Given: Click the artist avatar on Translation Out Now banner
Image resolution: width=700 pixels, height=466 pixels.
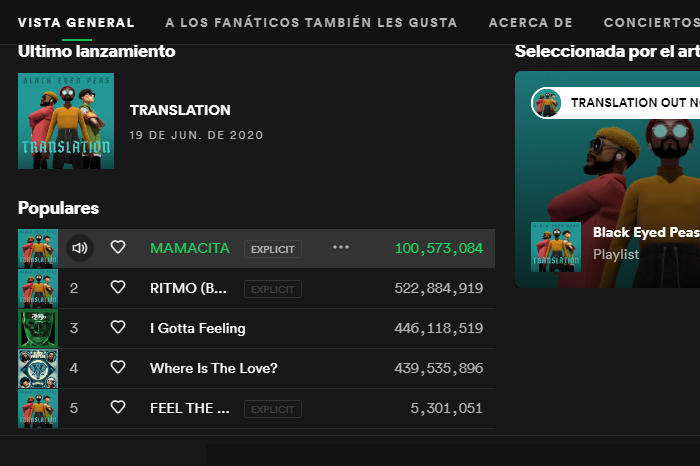Looking at the screenshot, I should [x=547, y=103].
